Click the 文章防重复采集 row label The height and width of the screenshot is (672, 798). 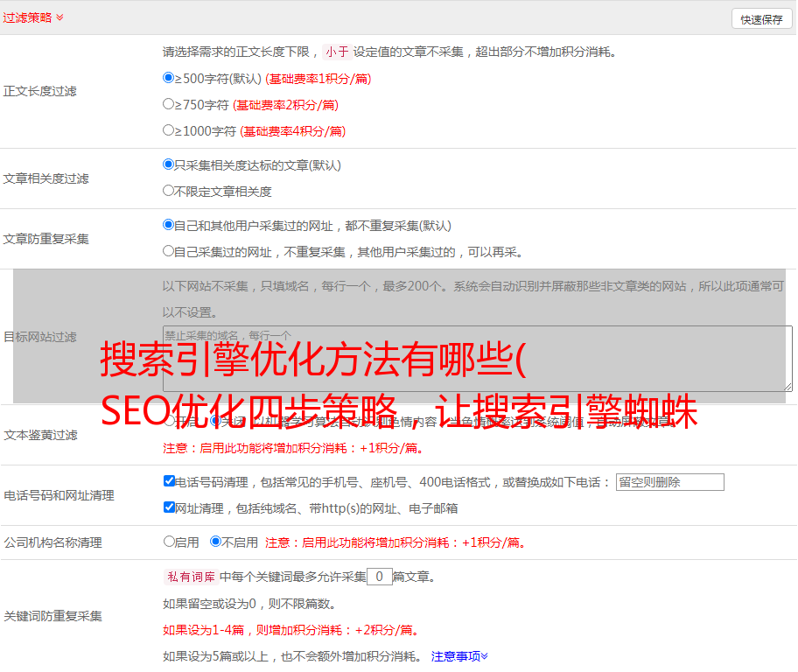pyautogui.click(x=45, y=239)
